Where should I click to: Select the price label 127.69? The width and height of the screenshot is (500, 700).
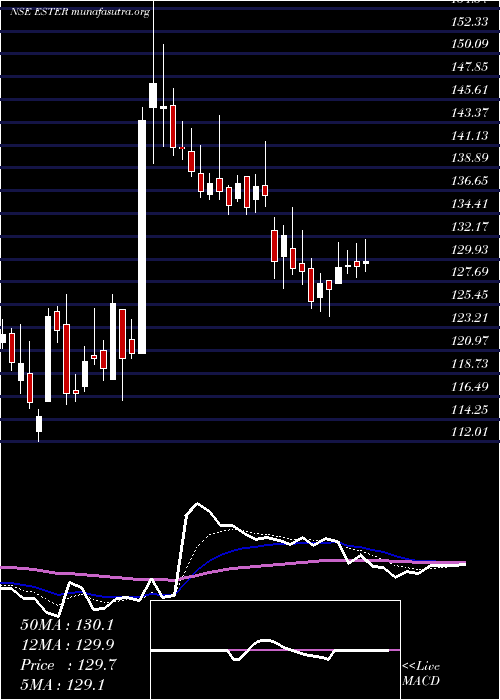coord(469,272)
